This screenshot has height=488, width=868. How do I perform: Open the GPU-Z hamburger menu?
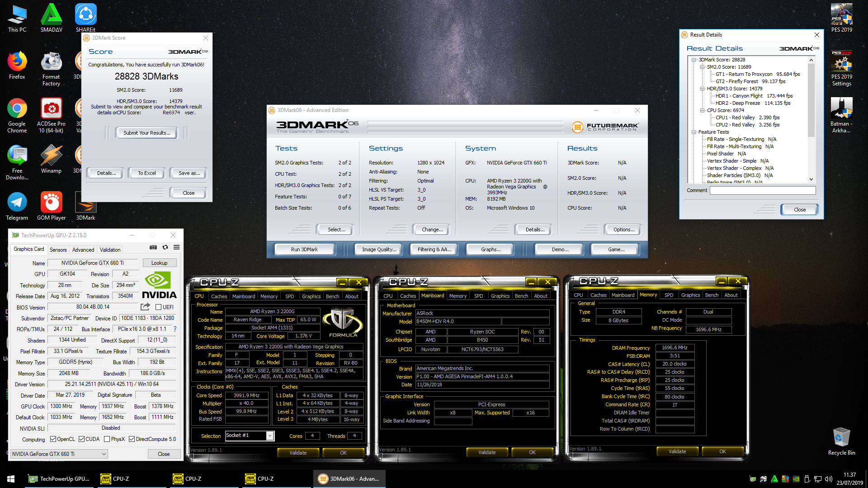(x=176, y=247)
